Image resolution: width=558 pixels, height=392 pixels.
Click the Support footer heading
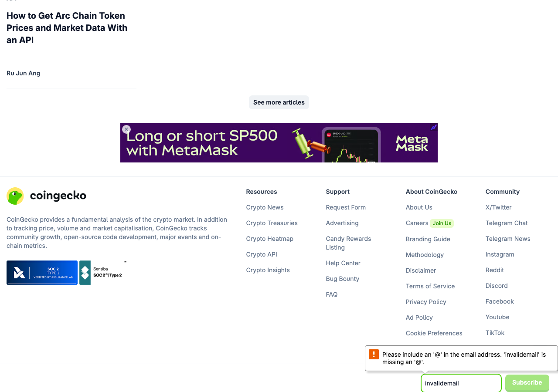pos(338,192)
